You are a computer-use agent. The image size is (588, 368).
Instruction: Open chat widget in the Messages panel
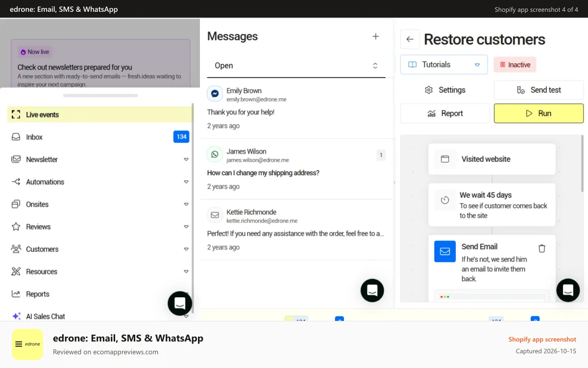[372, 290]
